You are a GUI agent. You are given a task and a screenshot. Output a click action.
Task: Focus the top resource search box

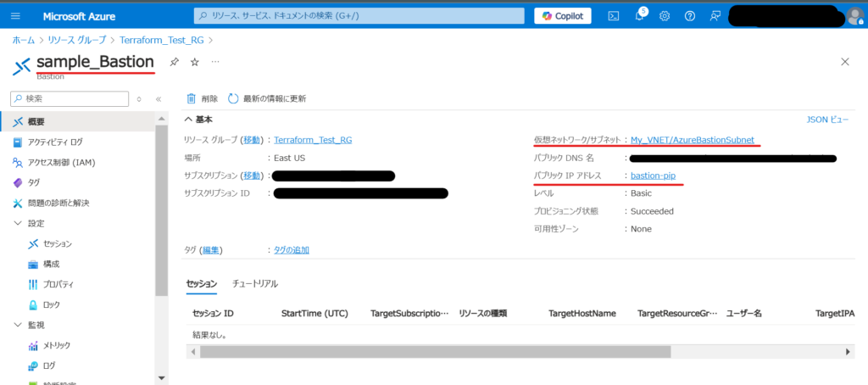click(359, 16)
